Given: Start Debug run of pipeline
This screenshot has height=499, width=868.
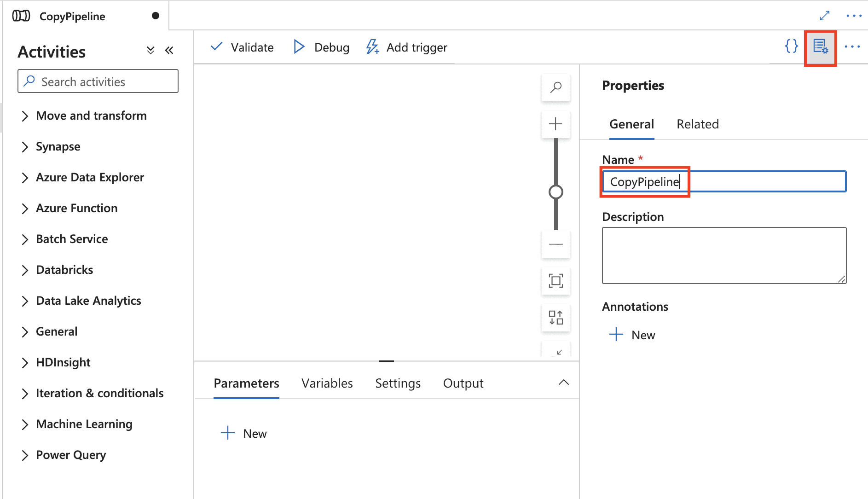Looking at the screenshot, I should coord(321,47).
